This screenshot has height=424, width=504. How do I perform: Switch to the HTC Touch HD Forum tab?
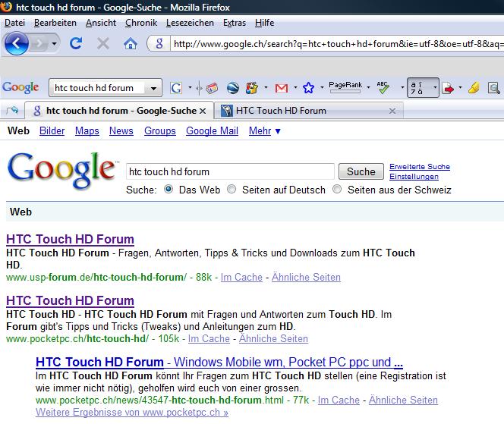click(309, 111)
